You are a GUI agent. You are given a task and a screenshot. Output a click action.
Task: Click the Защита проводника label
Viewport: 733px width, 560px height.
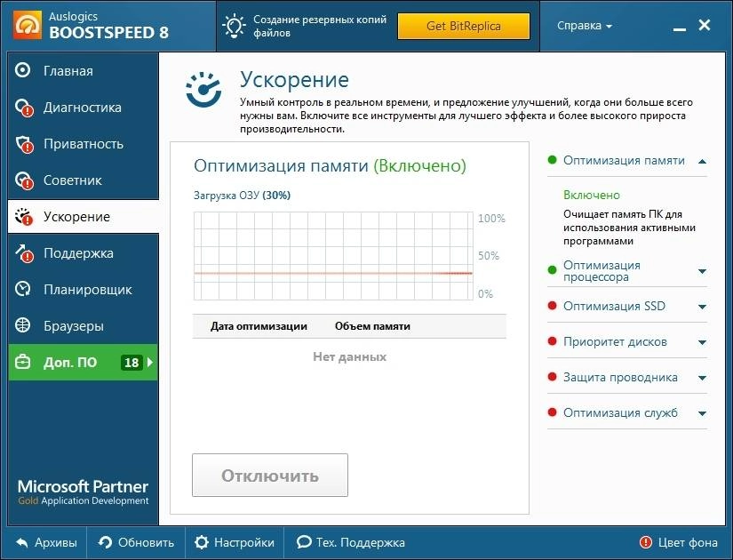click(x=620, y=378)
